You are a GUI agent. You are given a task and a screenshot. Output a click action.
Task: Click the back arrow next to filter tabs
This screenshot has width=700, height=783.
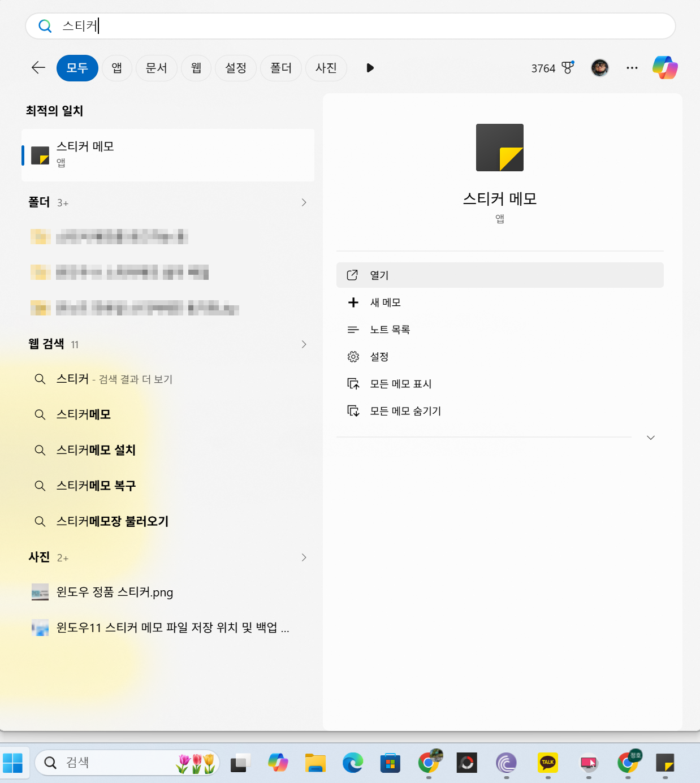(x=37, y=67)
